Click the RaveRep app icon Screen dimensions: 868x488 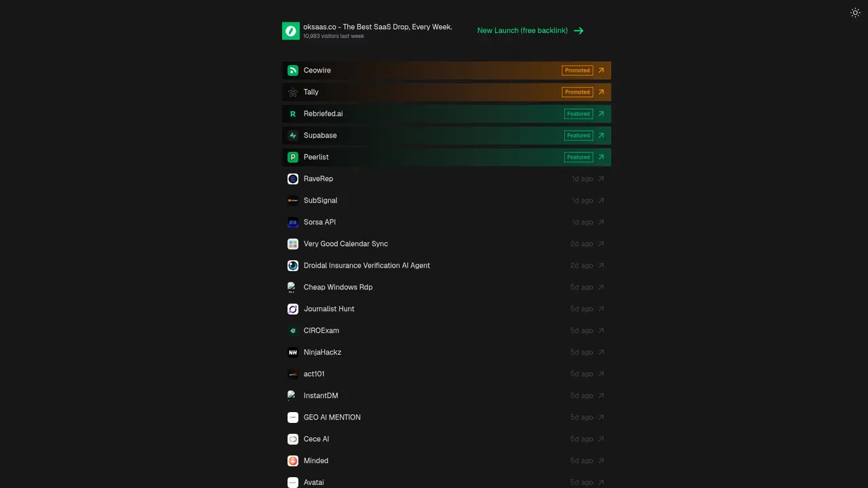click(293, 179)
